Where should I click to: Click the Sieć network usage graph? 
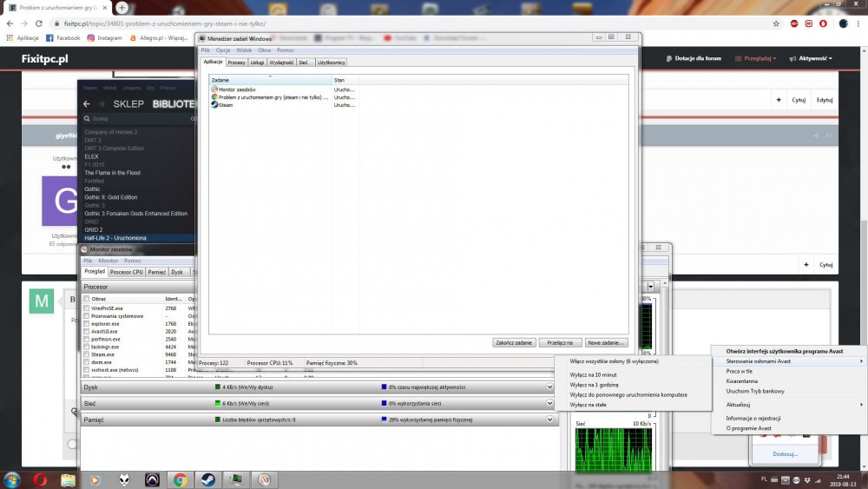pyautogui.click(x=612, y=447)
